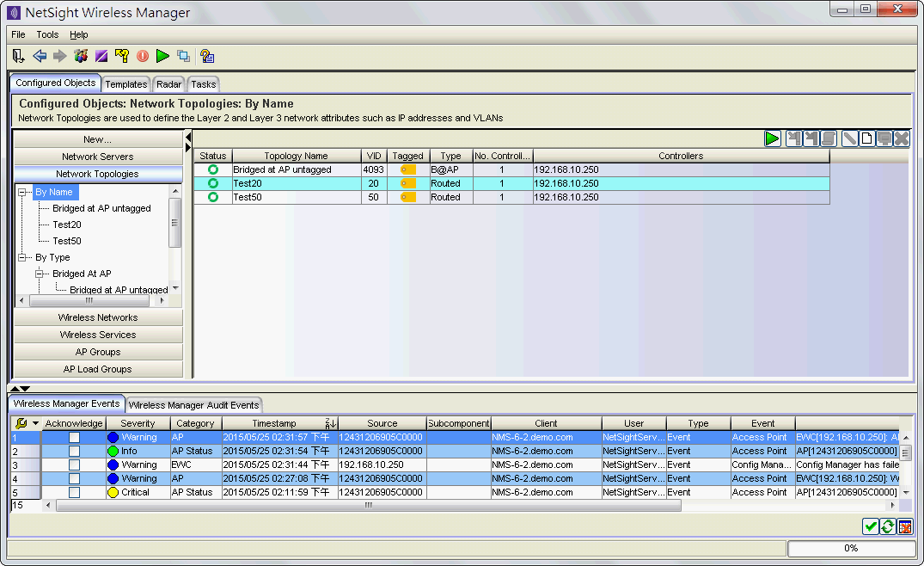The width and height of the screenshot is (924, 566).
Task: Sort by the Severity column header
Action: coord(138,423)
